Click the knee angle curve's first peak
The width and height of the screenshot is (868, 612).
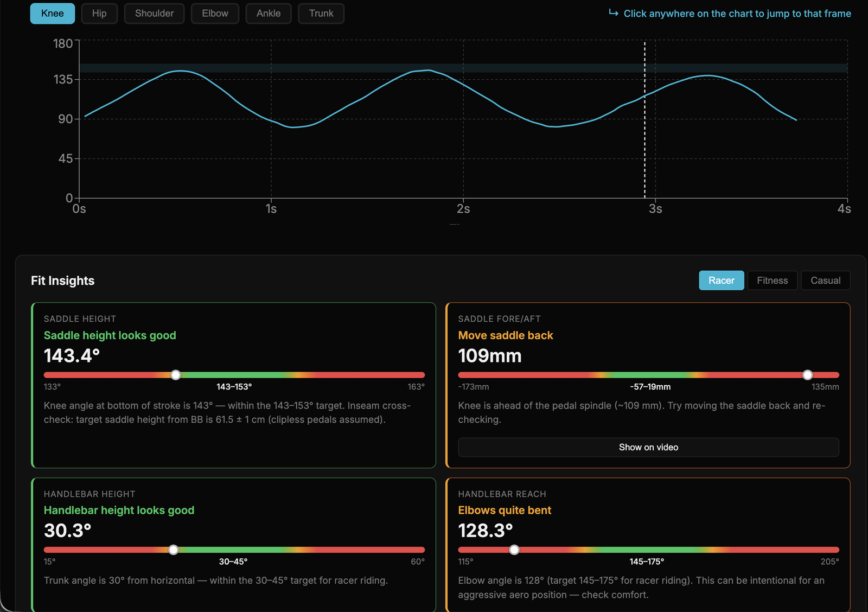click(181, 71)
